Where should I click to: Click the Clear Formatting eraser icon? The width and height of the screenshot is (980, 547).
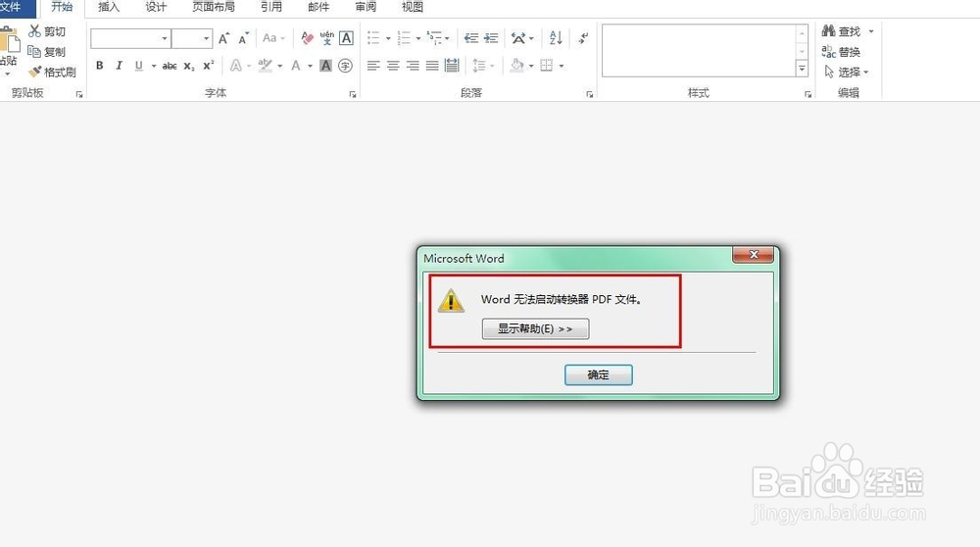tap(307, 38)
